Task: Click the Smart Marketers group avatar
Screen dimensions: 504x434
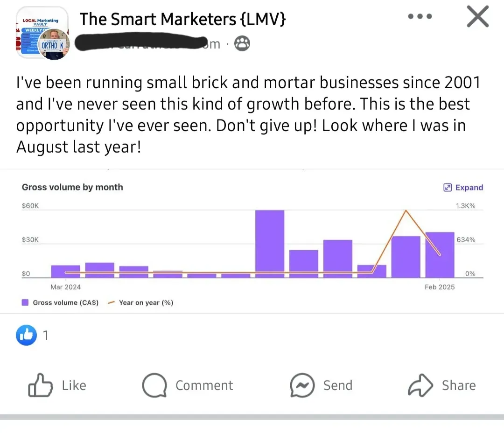Action: point(42,33)
